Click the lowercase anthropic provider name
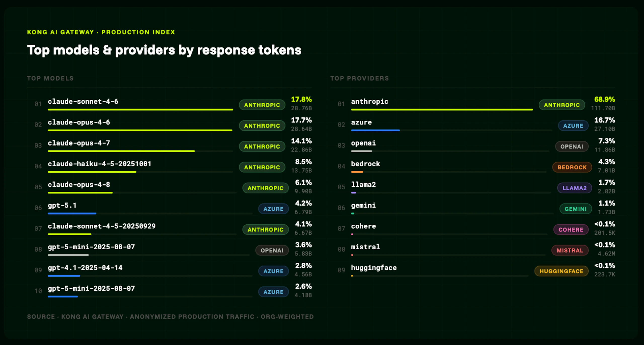Viewport: 644px width, 345px height. pos(370,101)
